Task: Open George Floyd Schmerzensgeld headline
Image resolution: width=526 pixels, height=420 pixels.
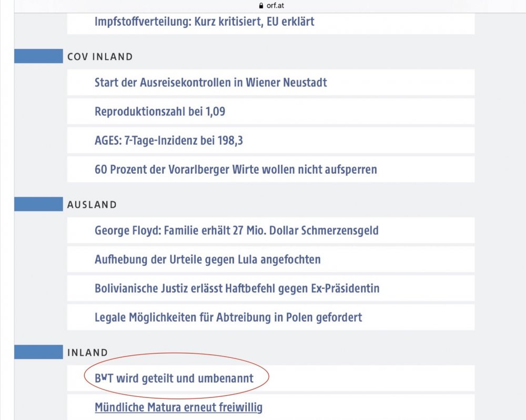Action: pyautogui.click(x=236, y=231)
